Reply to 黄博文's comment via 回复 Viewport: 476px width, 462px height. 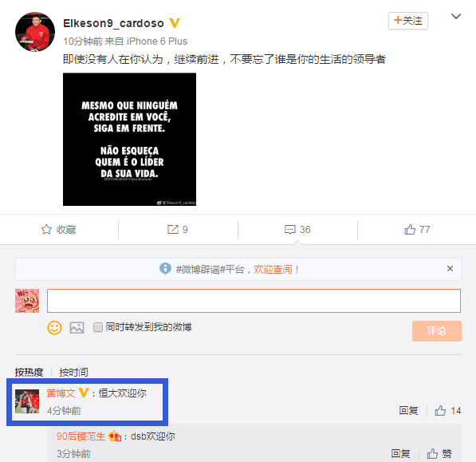(408, 411)
